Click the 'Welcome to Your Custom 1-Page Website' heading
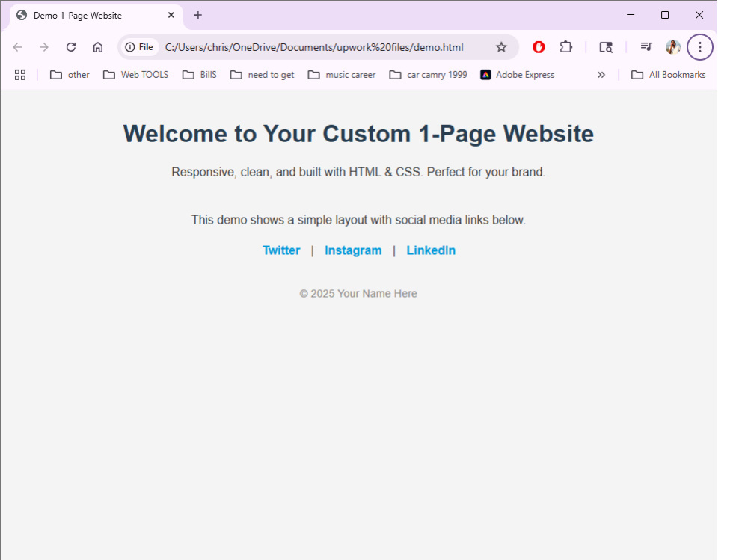Screen dimensions: 748x560 coord(358,134)
